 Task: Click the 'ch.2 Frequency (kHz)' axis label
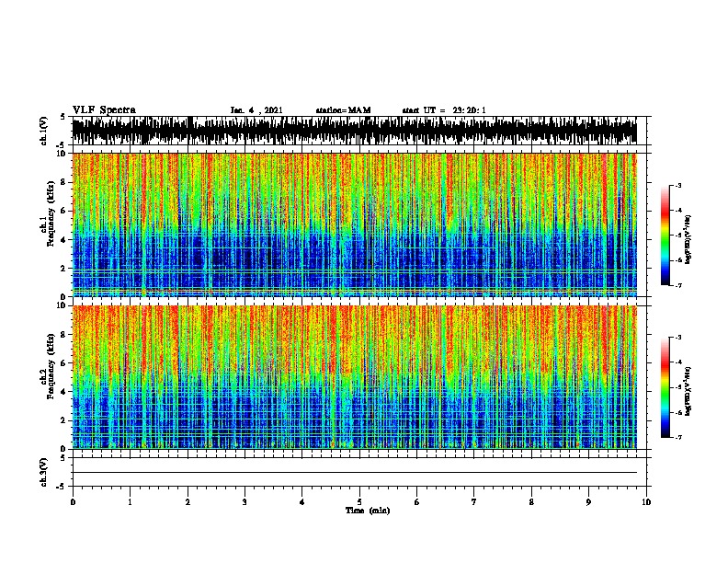click(x=47, y=366)
